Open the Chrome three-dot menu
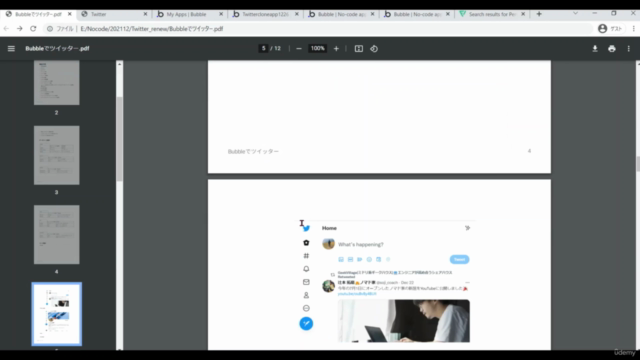The height and width of the screenshot is (360, 640). pos(633,29)
